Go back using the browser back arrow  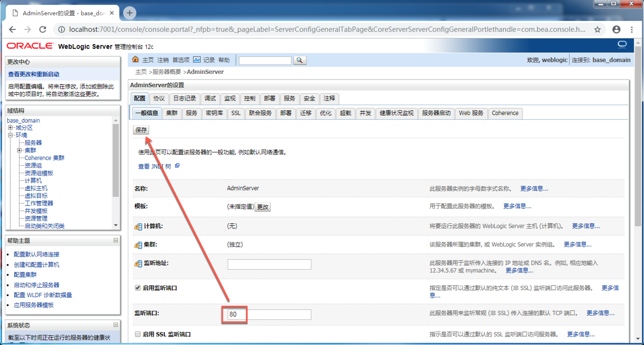12,29
